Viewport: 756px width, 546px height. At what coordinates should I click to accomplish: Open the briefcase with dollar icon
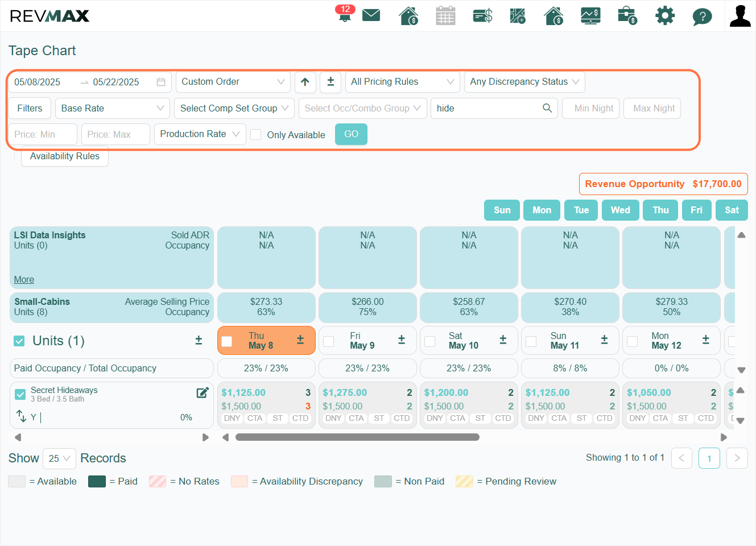pyautogui.click(x=627, y=15)
